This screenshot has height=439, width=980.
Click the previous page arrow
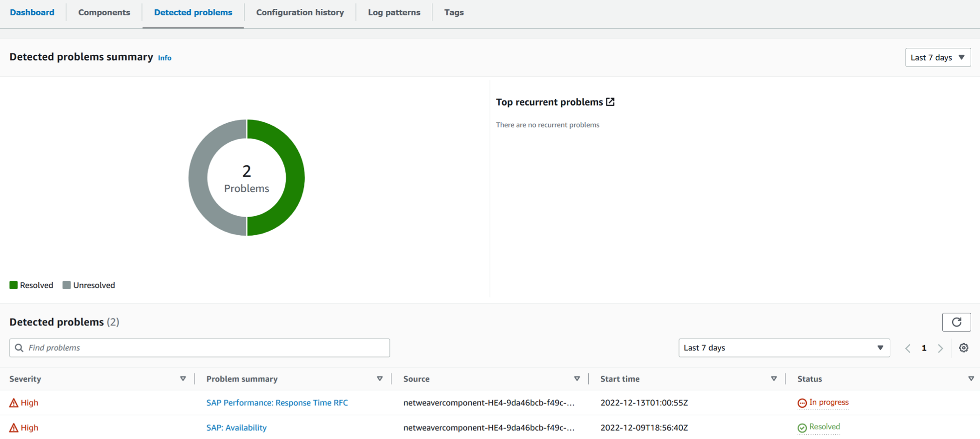tap(908, 348)
